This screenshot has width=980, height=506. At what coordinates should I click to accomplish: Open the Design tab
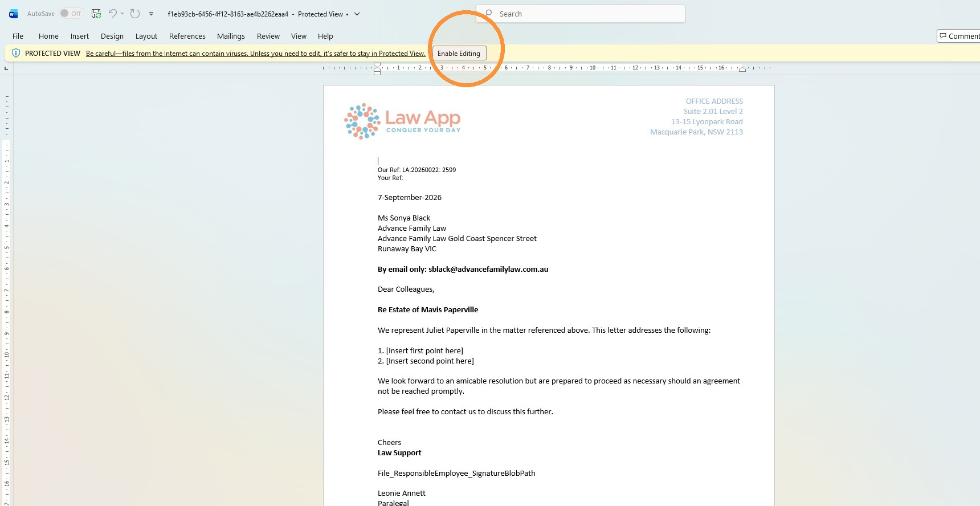coord(112,36)
